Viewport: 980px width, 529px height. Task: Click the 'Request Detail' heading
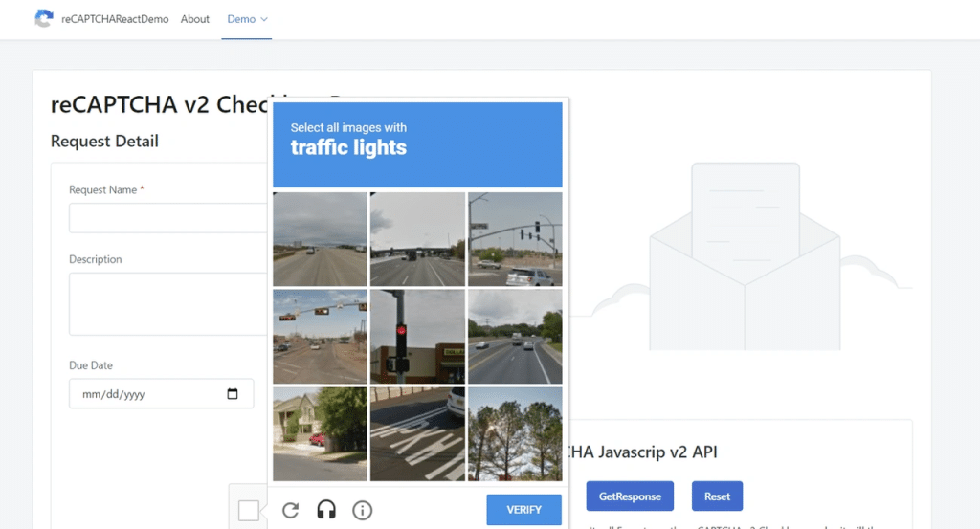click(104, 142)
